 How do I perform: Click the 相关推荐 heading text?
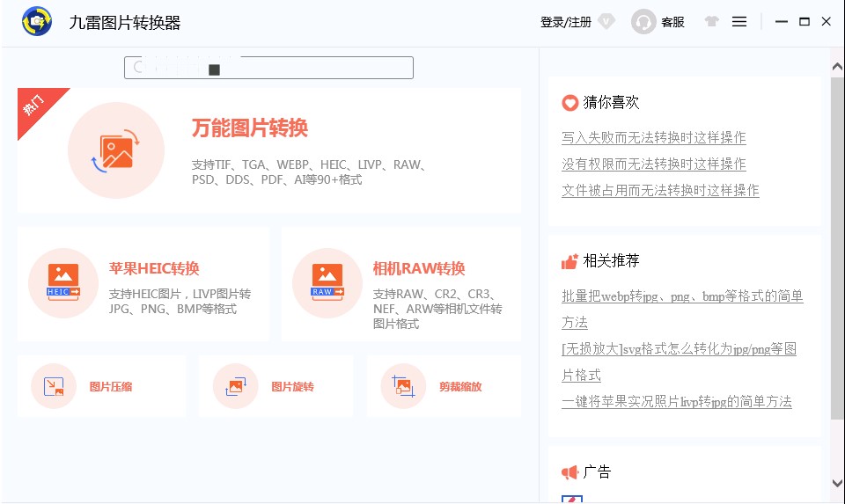pos(611,261)
